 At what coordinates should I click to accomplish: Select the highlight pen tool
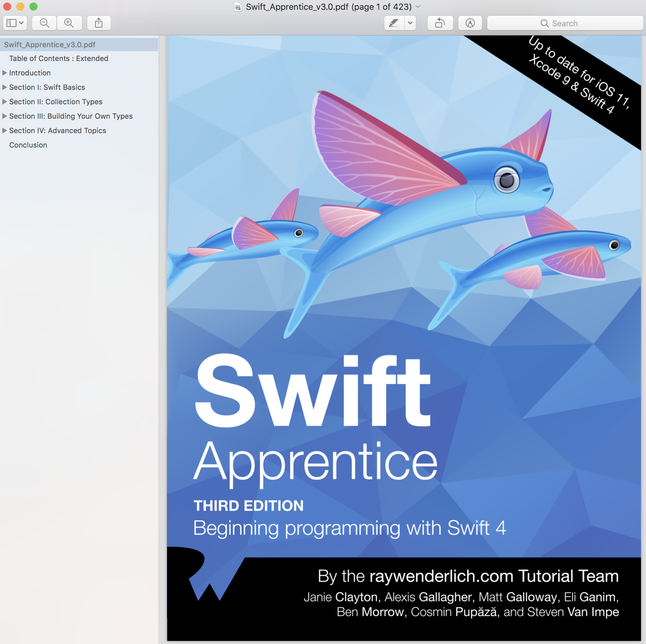(x=394, y=23)
